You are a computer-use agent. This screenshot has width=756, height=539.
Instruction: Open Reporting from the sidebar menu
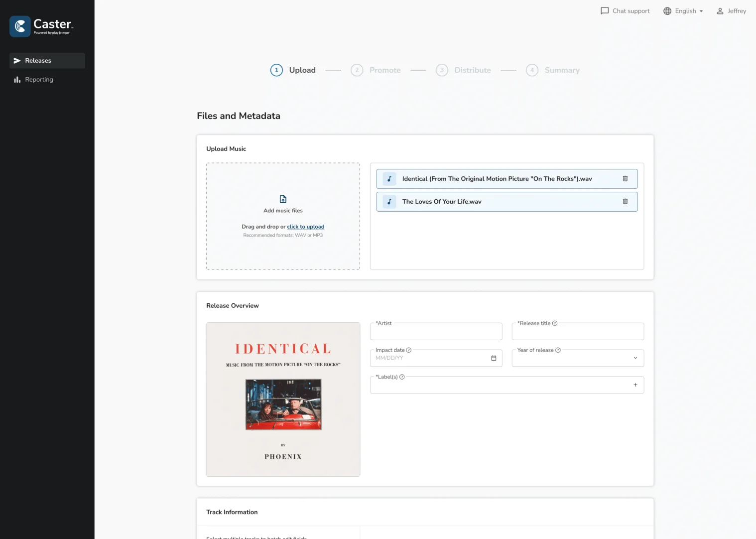[x=39, y=79]
